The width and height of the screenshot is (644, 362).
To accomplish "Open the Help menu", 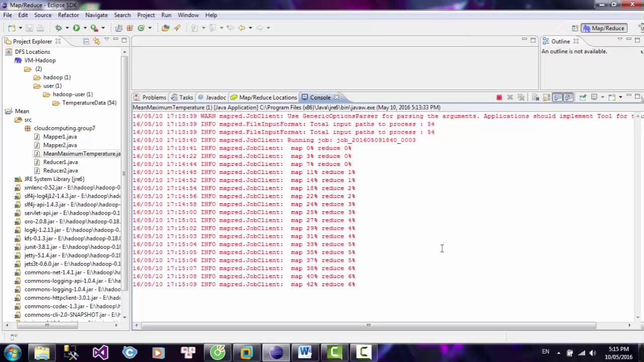I will coord(211,15).
